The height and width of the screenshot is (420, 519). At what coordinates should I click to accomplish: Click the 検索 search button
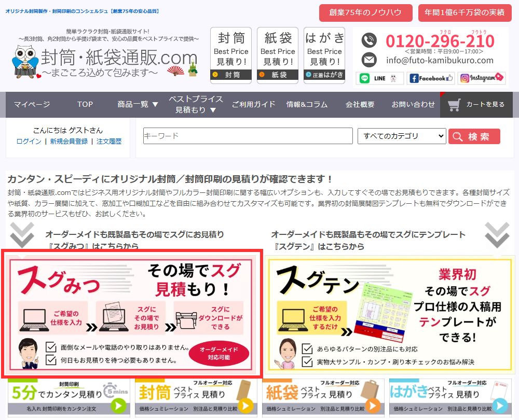tap(474, 136)
